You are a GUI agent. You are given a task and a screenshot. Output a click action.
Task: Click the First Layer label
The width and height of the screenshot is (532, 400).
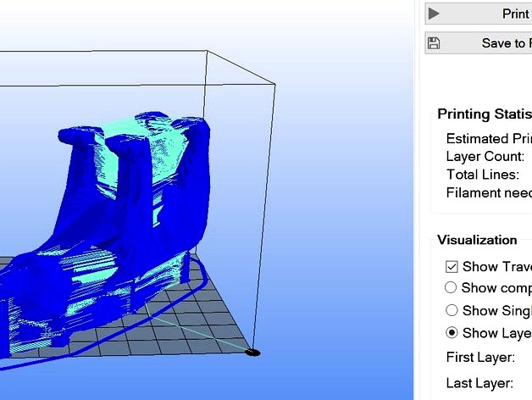pos(480,357)
